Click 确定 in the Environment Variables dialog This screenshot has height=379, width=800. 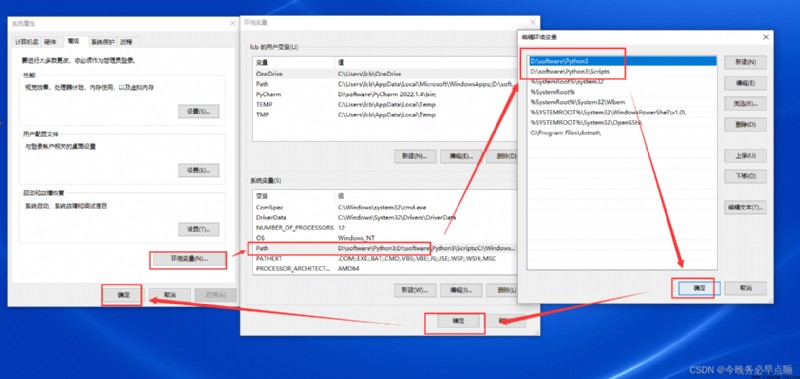tap(459, 321)
